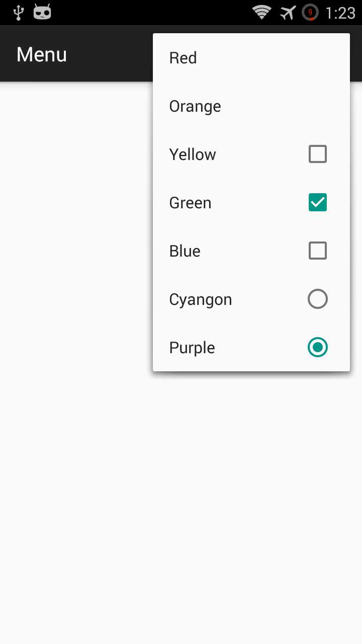Tap the Wi-Fi signal icon

[261, 12]
